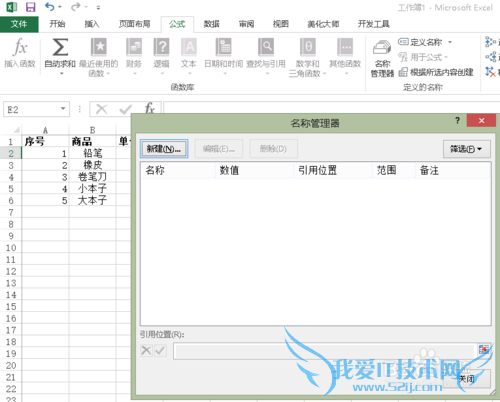Click the dialog's reference confirm checkmark
Screen dimensions: 500x402
pyautogui.click(x=160, y=350)
